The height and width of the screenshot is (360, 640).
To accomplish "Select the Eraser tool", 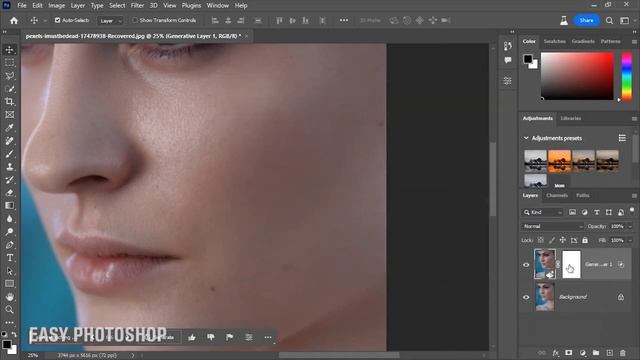I will coord(9,193).
